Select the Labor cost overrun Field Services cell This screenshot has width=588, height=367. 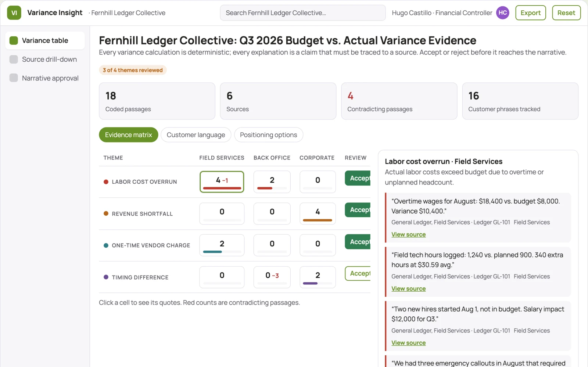tap(222, 181)
